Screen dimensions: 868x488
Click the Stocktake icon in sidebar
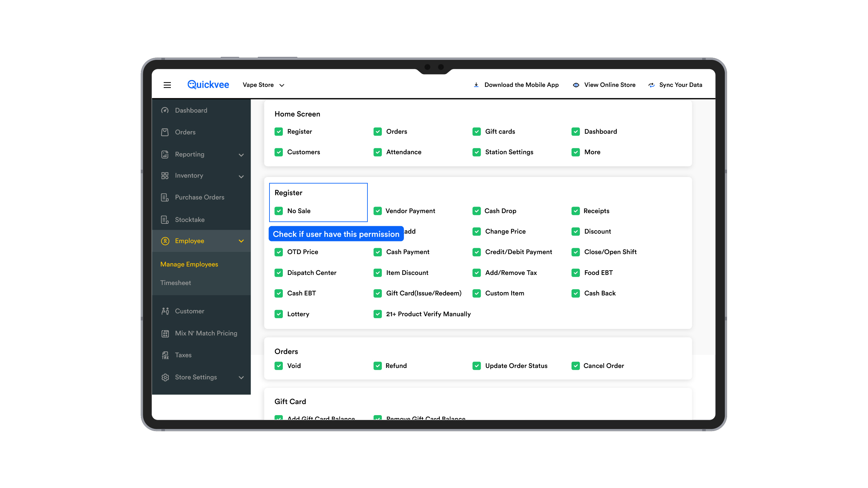tap(165, 220)
